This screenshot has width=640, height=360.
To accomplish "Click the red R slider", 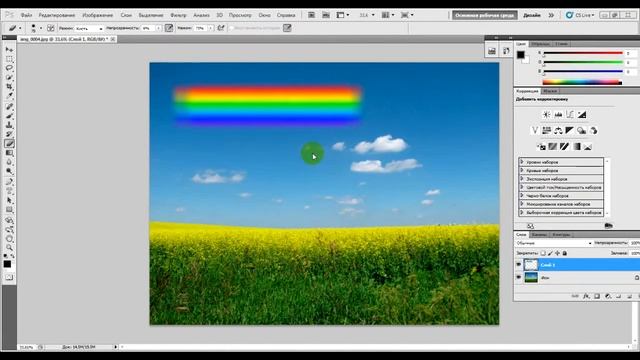I will [x=583, y=53].
